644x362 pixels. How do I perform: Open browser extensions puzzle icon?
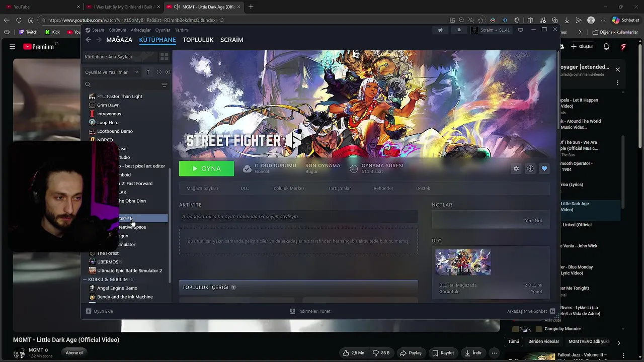coord(517,20)
